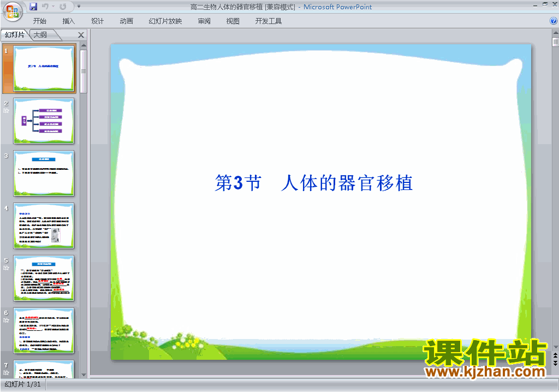
Task: Close the slides/outline pane
Action: [x=81, y=35]
